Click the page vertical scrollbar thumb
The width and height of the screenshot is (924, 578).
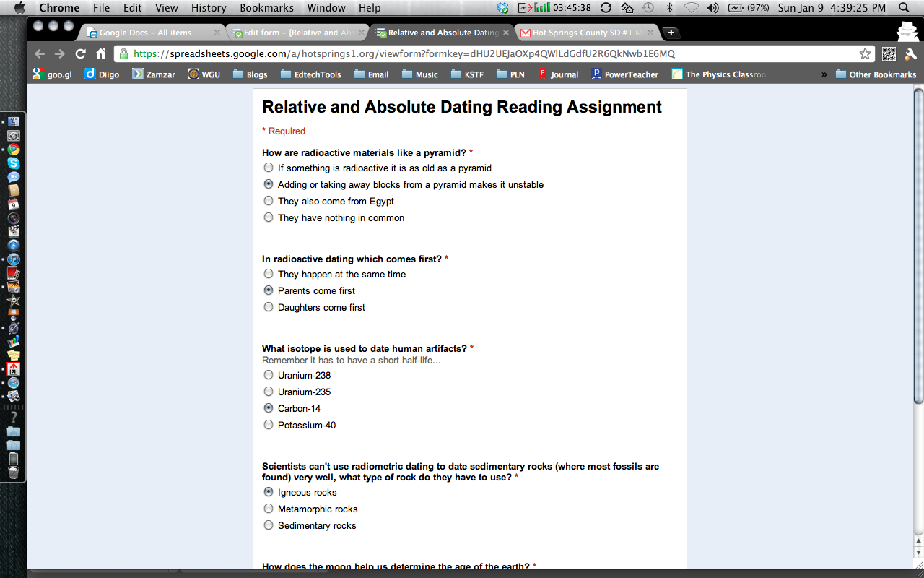918,246
